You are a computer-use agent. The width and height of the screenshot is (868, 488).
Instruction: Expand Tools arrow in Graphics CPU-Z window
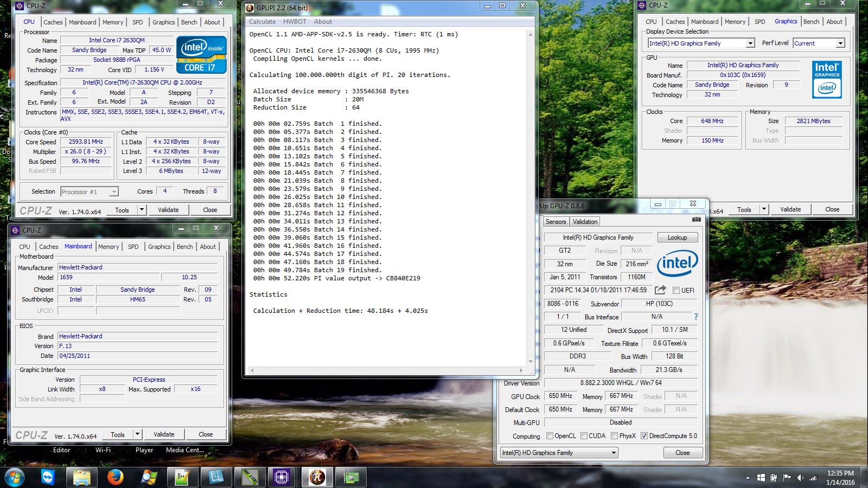[764, 209]
